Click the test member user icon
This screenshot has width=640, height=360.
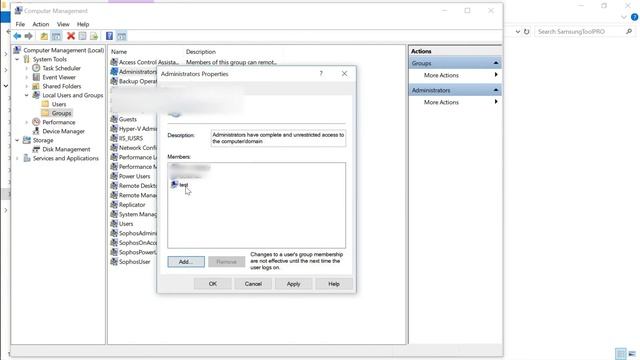(x=174, y=184)
